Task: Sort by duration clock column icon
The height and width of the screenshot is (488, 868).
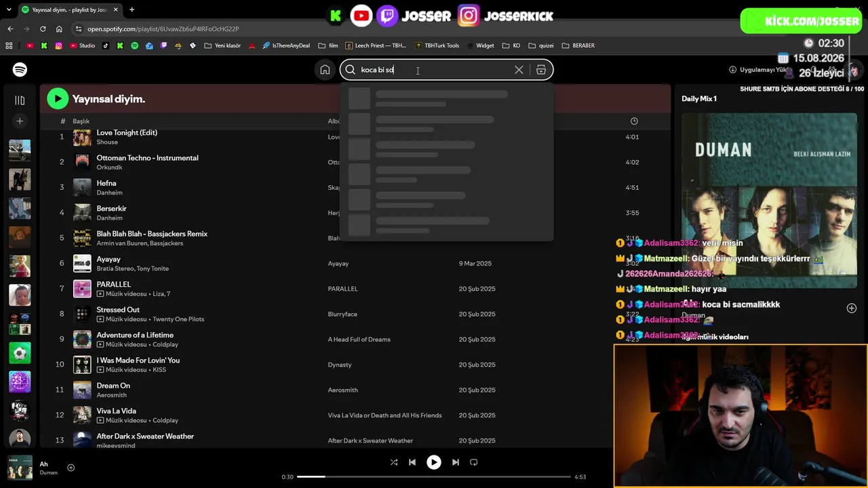Action: click(x=634, y=121)
